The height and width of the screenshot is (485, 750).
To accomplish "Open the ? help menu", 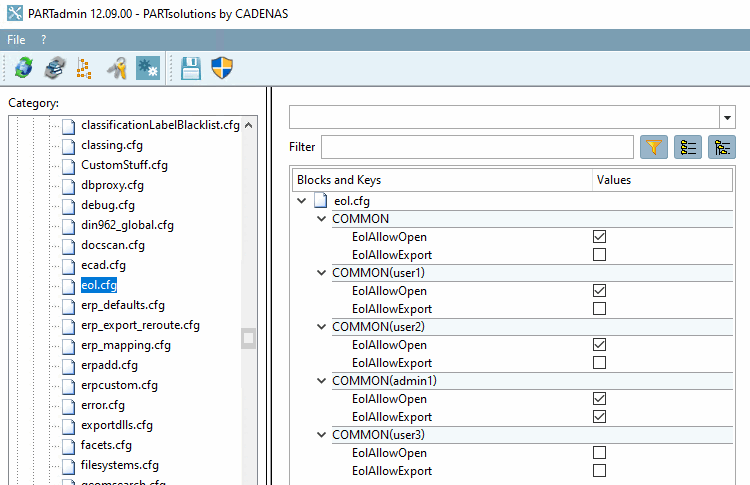I will point(43,40).
